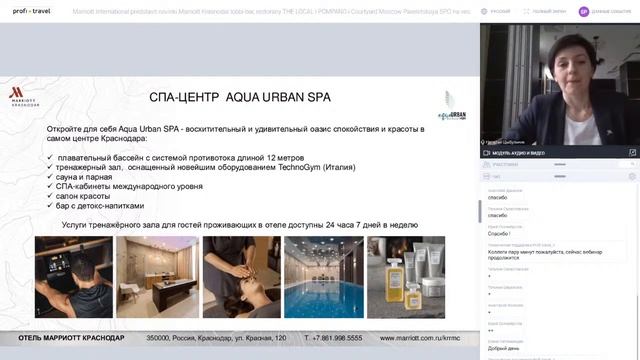Click the www.marriott.com.ru/krrmc link
The width and height of the screenshot is (640, 360).
[x=420, y=338]
